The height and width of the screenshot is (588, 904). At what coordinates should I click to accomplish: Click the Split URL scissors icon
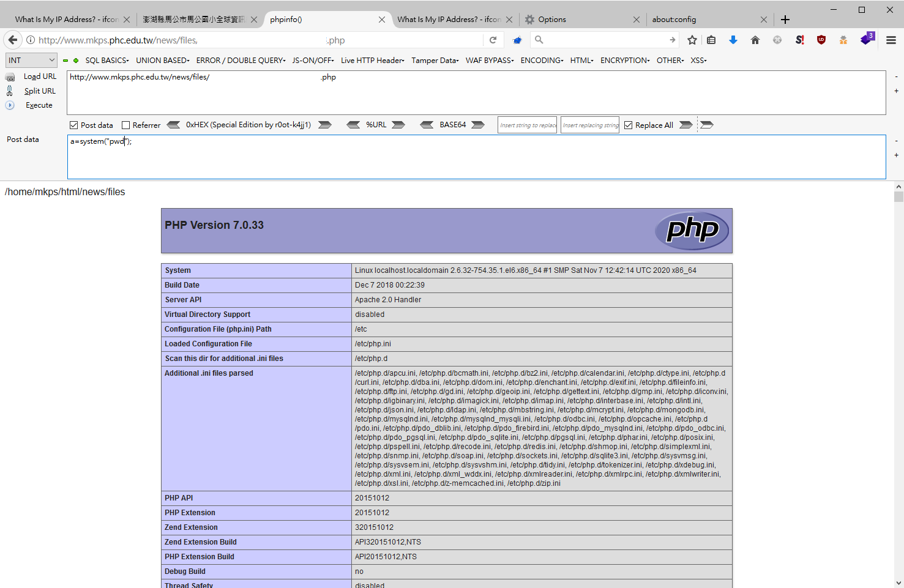pos(10,91)
